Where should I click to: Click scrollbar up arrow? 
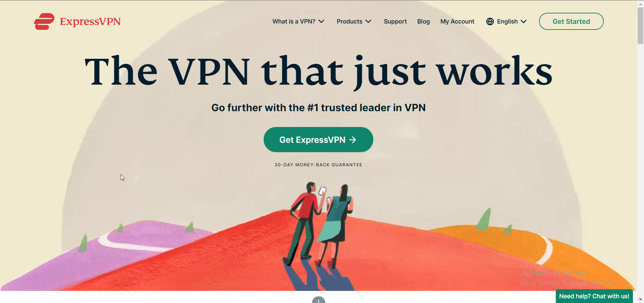click(640, 3)
